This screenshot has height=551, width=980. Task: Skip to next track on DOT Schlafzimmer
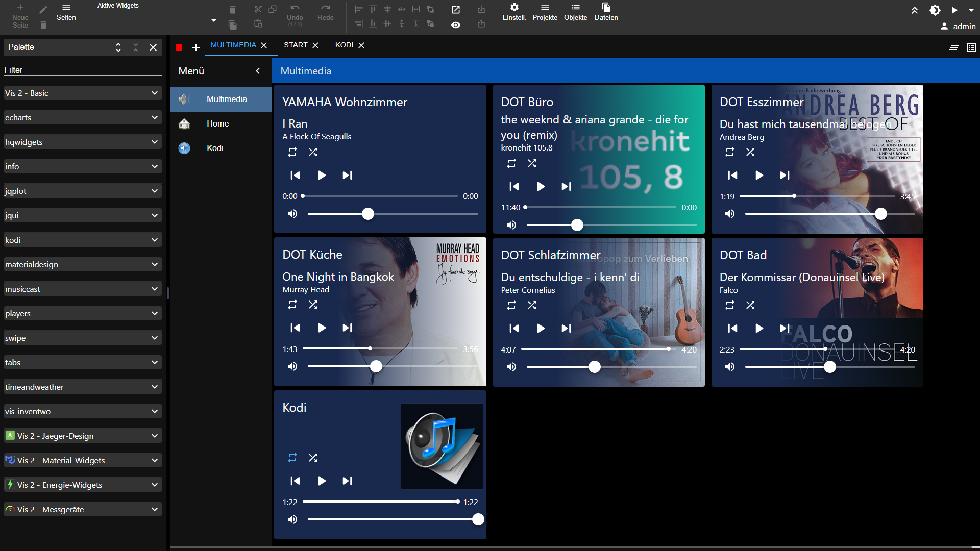coord(566,328)
